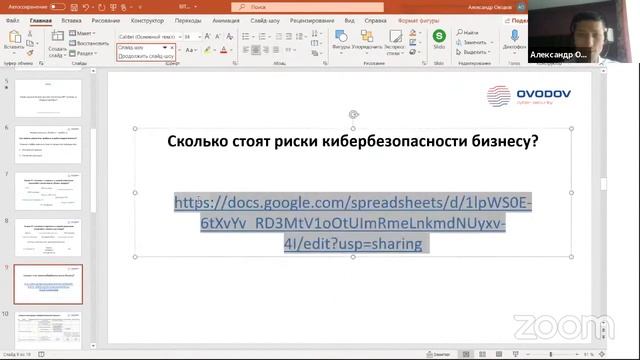Click the decrease font size icon
The width and height of the screenshot is (640, 360).
pyautogui.click(x=218, y=37)
